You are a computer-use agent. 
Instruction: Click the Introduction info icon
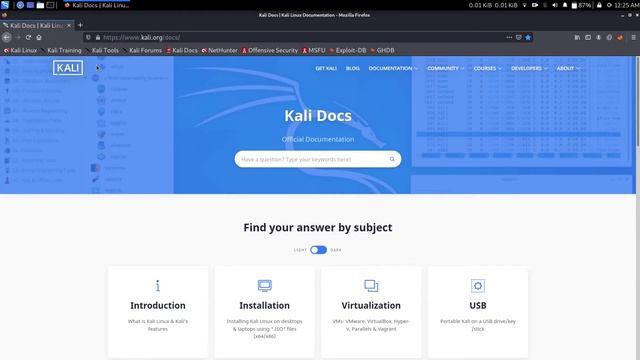(158, 285)
